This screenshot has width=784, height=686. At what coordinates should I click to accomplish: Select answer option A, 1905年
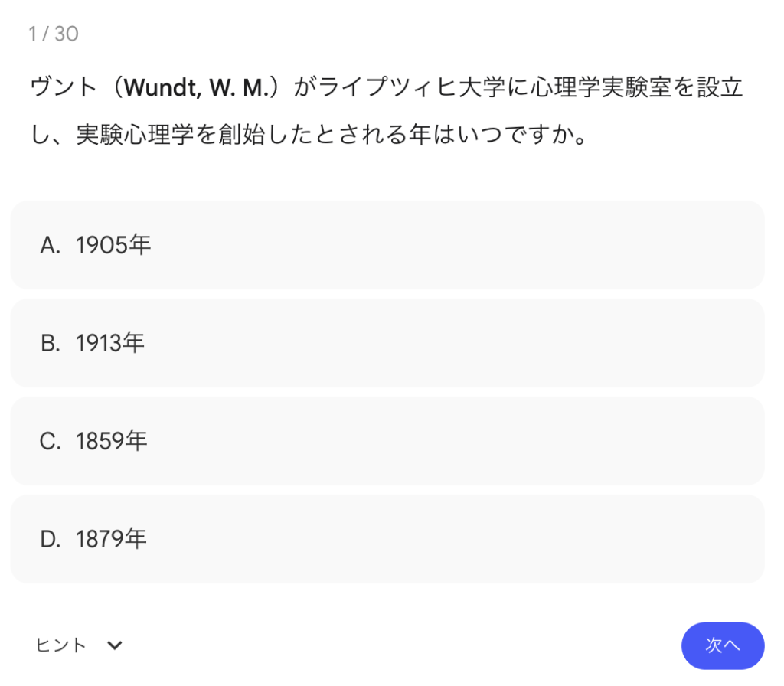pos(387,245)
